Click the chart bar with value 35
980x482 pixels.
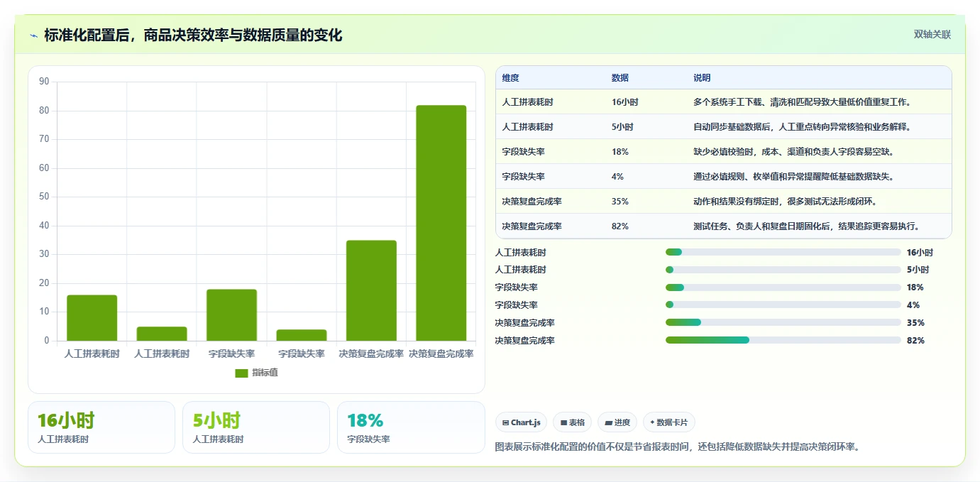tap(371, 290)
